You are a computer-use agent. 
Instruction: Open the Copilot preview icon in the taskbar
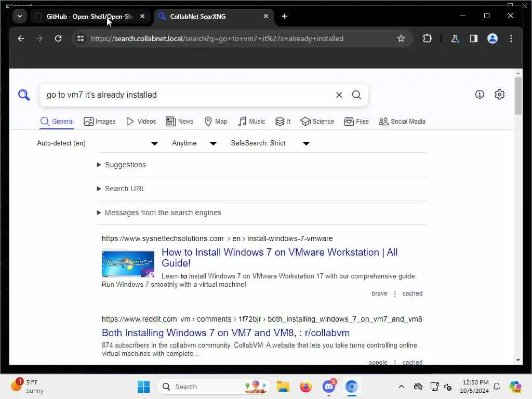click(515, 387)
